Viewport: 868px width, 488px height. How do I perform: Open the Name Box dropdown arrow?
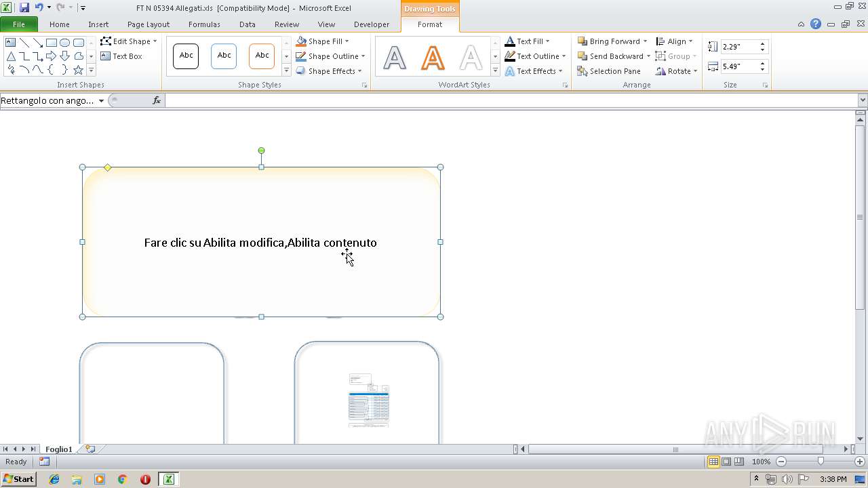[x=101, y=101]
